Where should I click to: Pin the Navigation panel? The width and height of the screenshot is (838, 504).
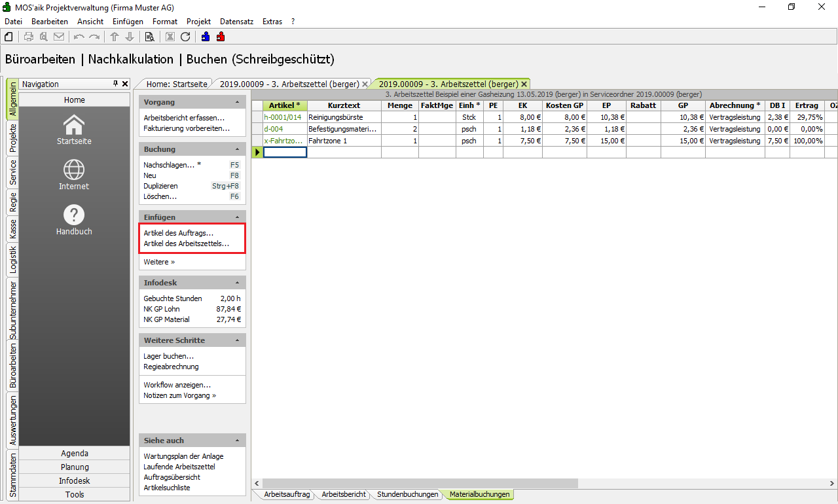(115, 84)
